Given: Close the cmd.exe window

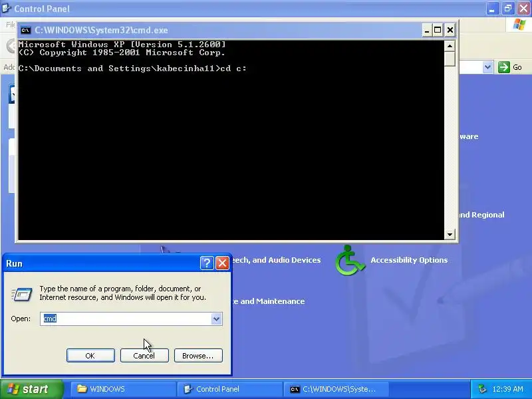Looking at the screenshot, I should [x=450, y=31].
